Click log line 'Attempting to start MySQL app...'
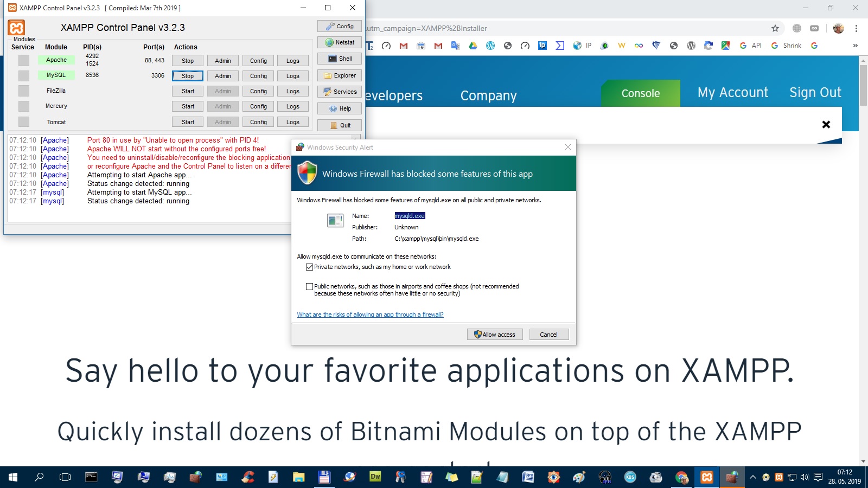 click(139, 192)
